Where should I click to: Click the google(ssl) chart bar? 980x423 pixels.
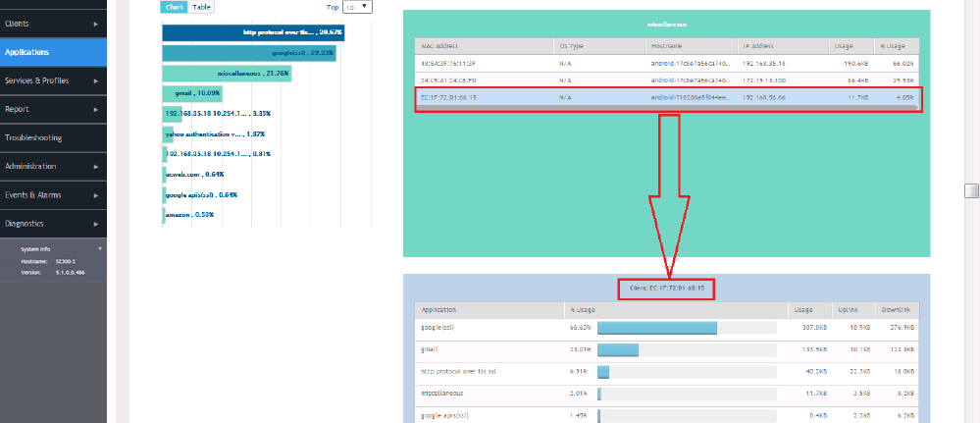click(x=249, y=53)
